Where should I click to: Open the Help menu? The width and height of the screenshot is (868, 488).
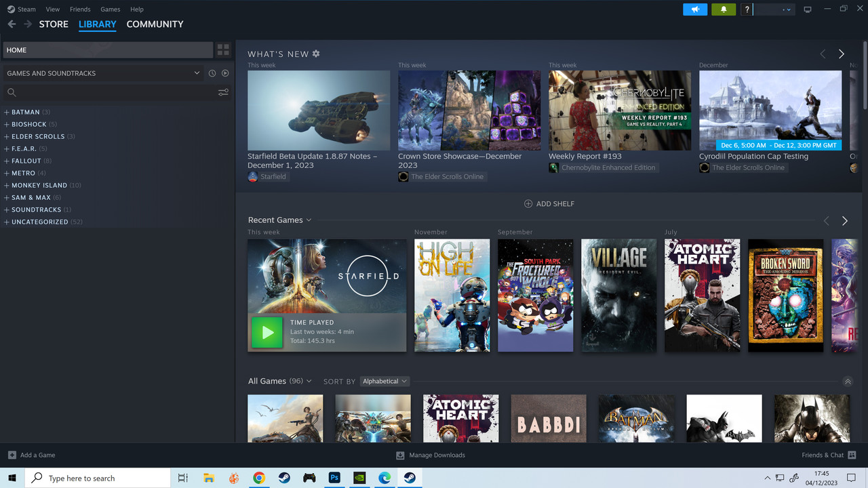[137, 9]
